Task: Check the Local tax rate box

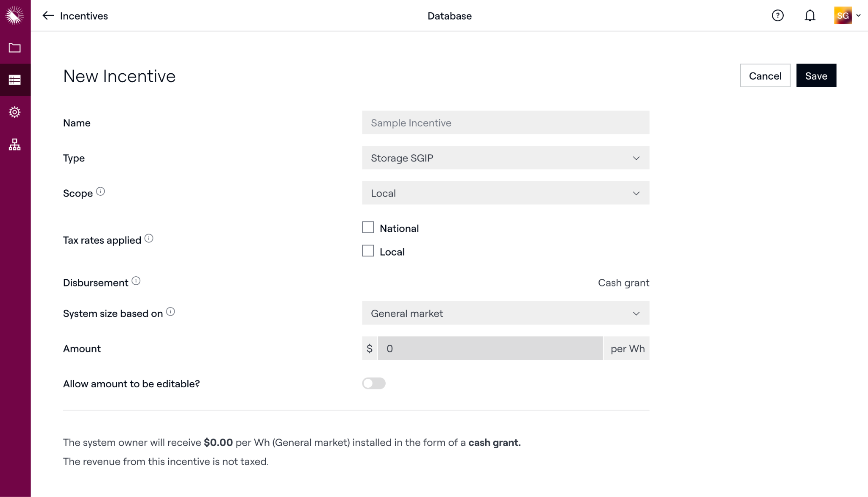Action: pyautogui.click(x=368, y=251)
